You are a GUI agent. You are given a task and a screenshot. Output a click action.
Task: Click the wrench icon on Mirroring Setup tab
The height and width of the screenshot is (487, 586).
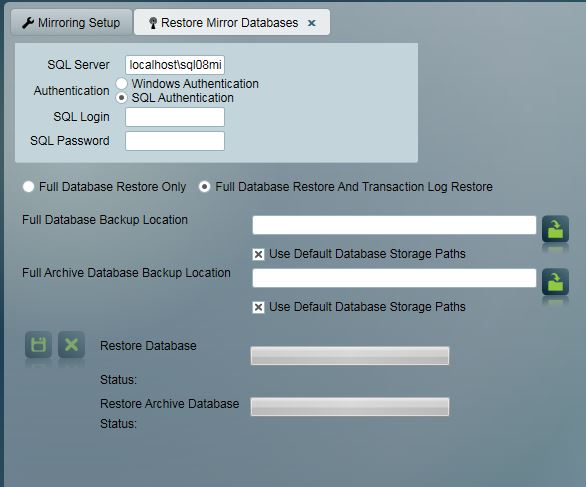(x=28, y=23)
